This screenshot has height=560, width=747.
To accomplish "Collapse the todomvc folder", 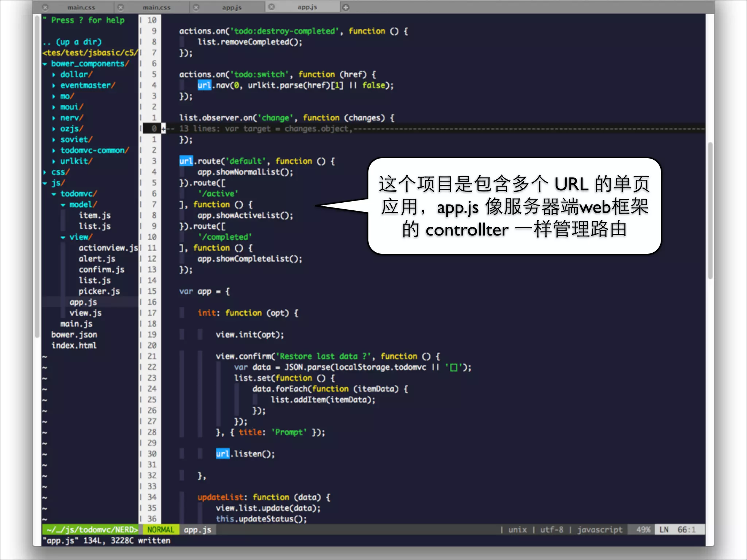I will tap(54, 194).
